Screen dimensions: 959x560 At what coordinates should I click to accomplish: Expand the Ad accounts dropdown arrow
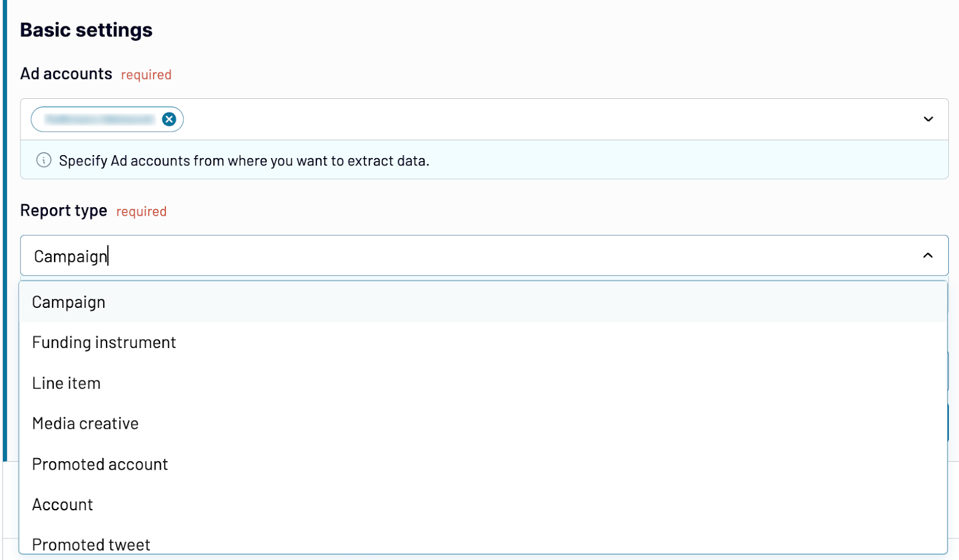(x=928, y=119)
